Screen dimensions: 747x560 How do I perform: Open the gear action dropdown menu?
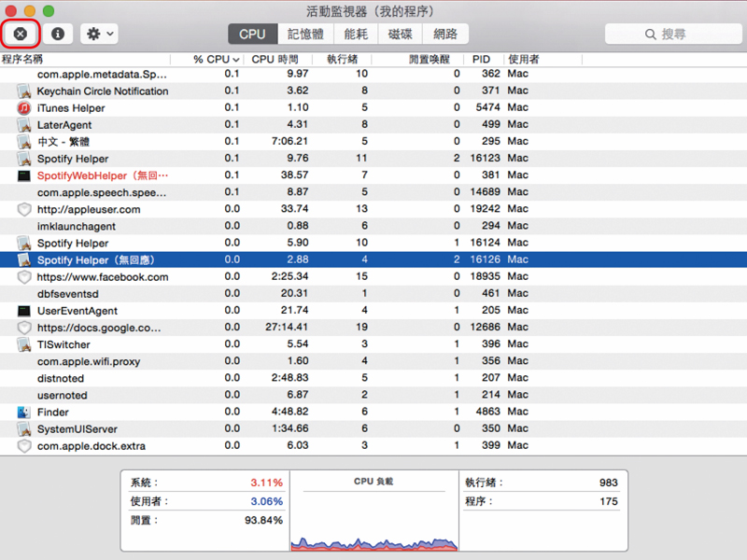click(x=99, y=34)
